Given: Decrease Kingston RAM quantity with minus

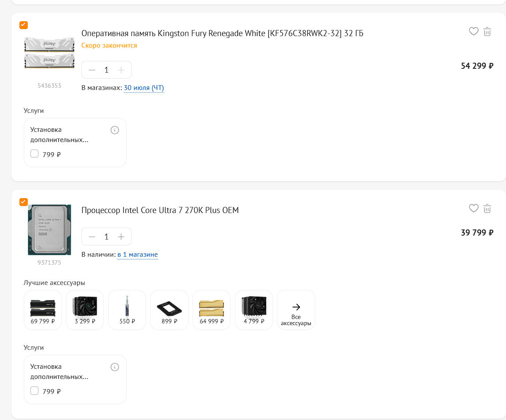Looking at the screenshot, I should (92, 70).
